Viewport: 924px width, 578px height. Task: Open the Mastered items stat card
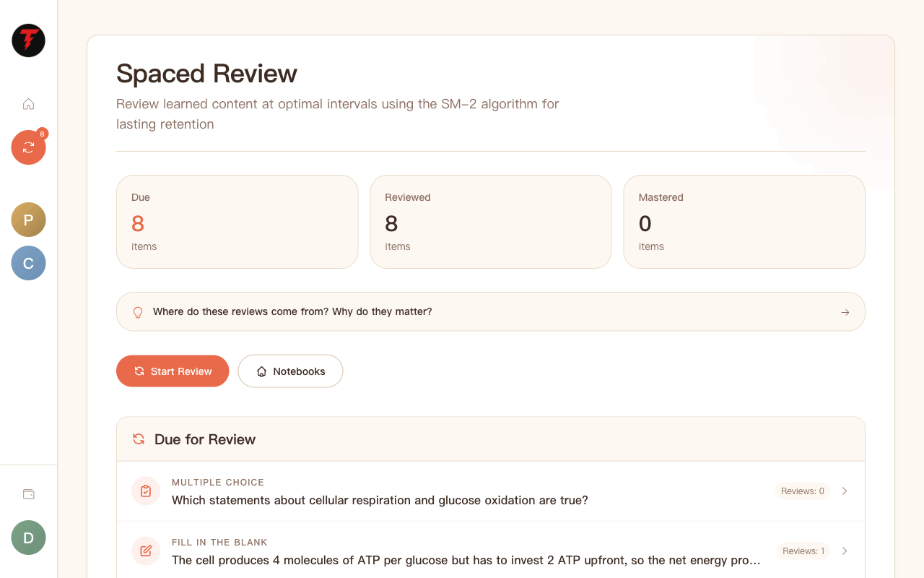click(x=744, y=222)
